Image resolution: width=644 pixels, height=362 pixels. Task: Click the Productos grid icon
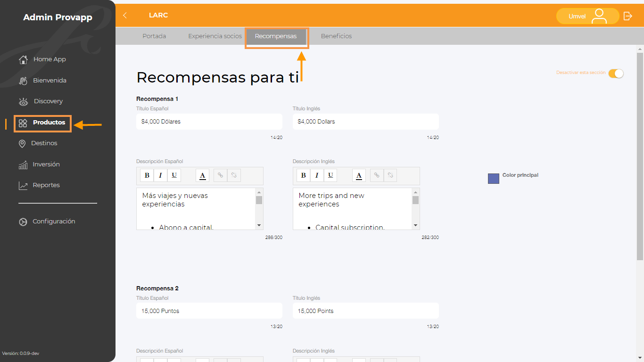click(23, 123)
